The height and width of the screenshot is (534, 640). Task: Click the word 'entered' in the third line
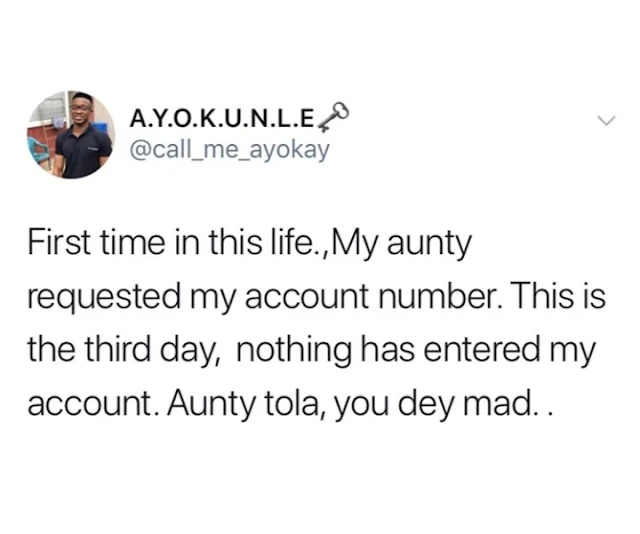click(x=481, y=350)
